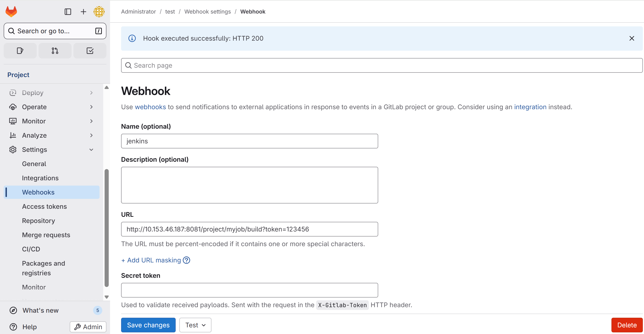Click the GitLab fox logo
The height and width of the screenshot is (334, 644).
coord(11,11)
